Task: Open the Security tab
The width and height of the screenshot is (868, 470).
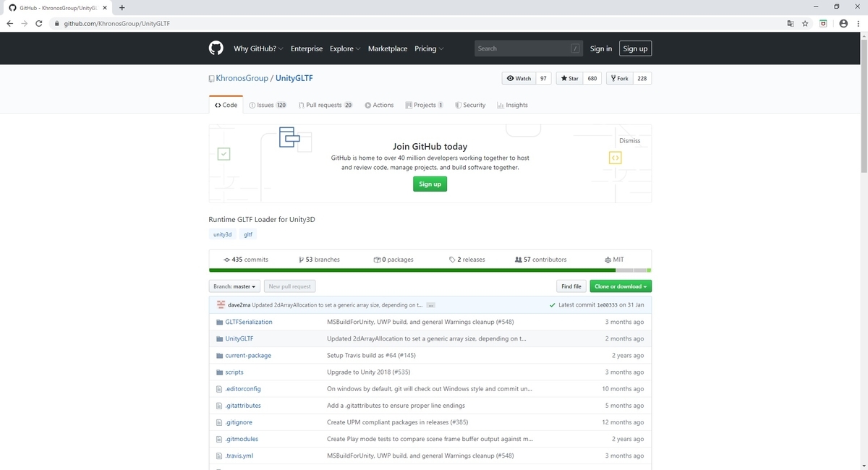Action: [x=470, y=105]
